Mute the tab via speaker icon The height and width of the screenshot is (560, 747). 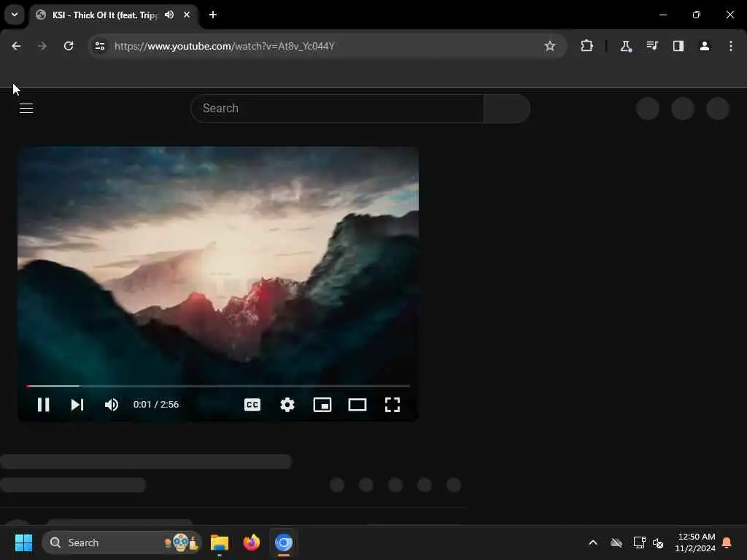[x=169, y=15]
